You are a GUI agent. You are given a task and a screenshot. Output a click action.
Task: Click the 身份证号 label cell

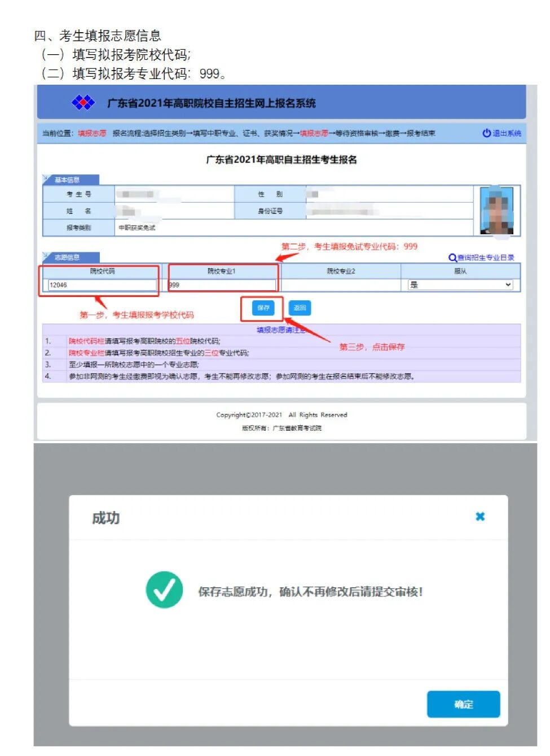pyautogui.click(x=270, y=211)
